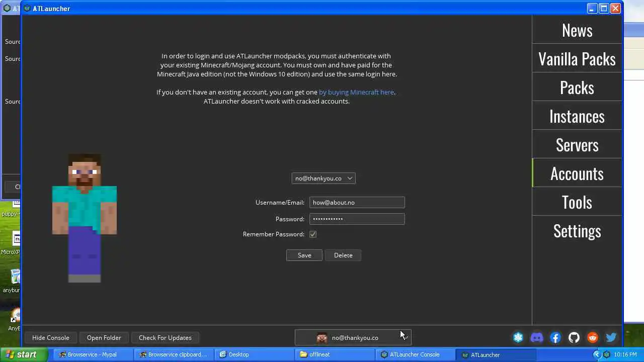Select the Accounts tab

577,173
